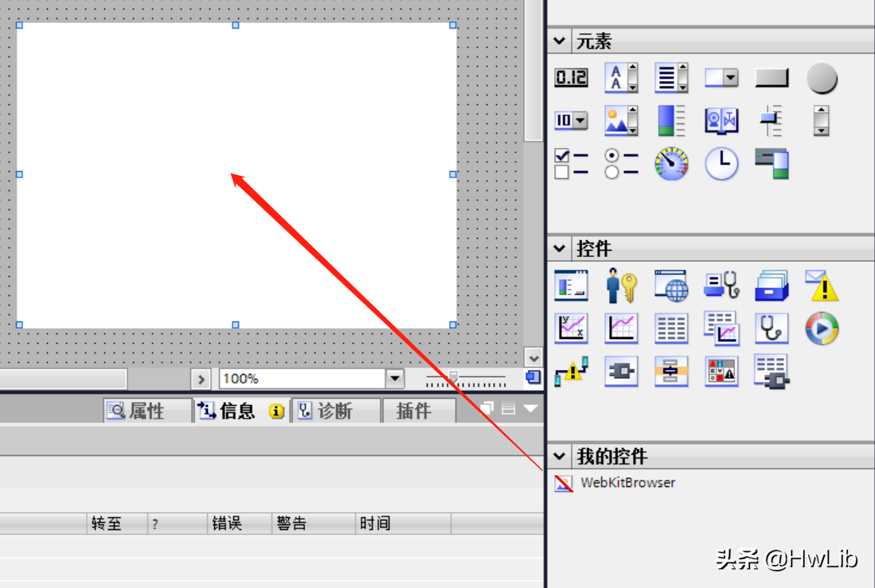Select the slider element in the elements palette
Viewport: 875px width, 588px height.
[x=771, y=120]
